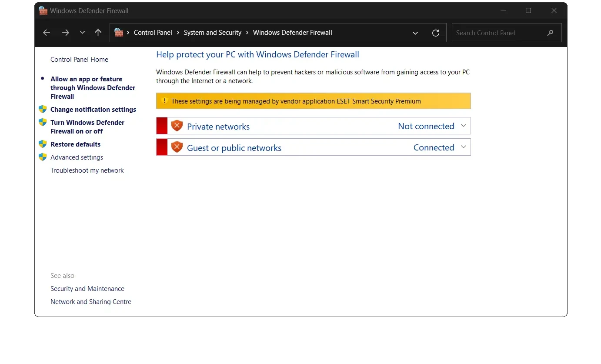The image size is (601, 364).
Task: Click the Private networks heading
Action: point(218,127)
